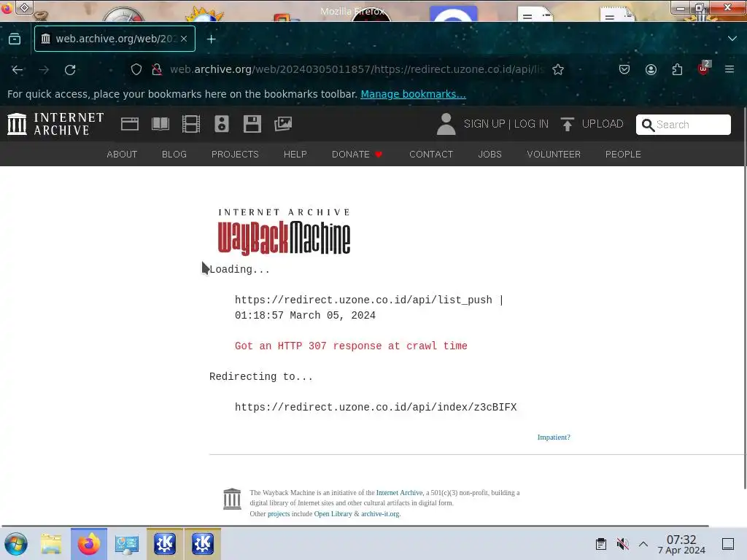Click the redirect target URL z3cBIFX text

(376, 407)
